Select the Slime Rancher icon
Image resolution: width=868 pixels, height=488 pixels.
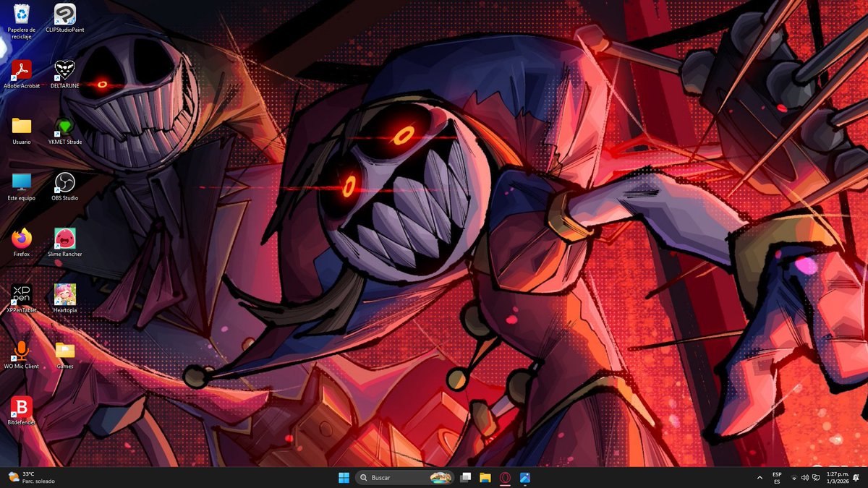(65, 242)
